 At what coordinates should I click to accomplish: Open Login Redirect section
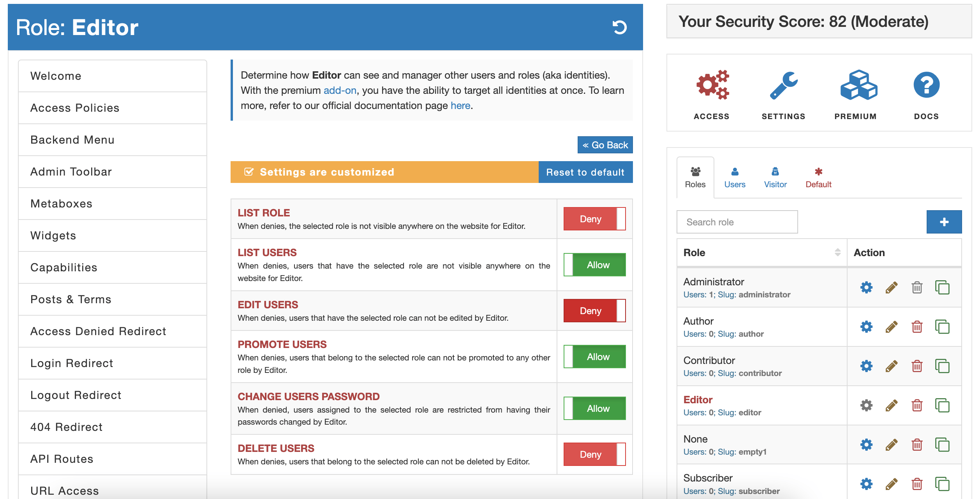(112, 363)
